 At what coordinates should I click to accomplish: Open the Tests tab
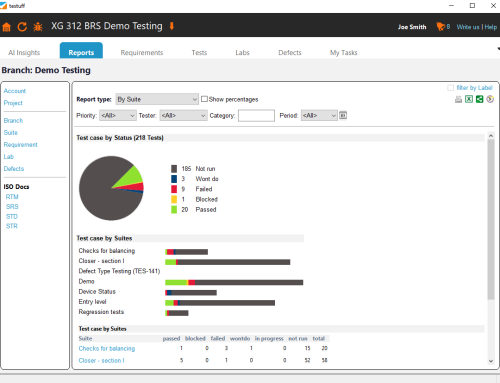click(199, 53)
